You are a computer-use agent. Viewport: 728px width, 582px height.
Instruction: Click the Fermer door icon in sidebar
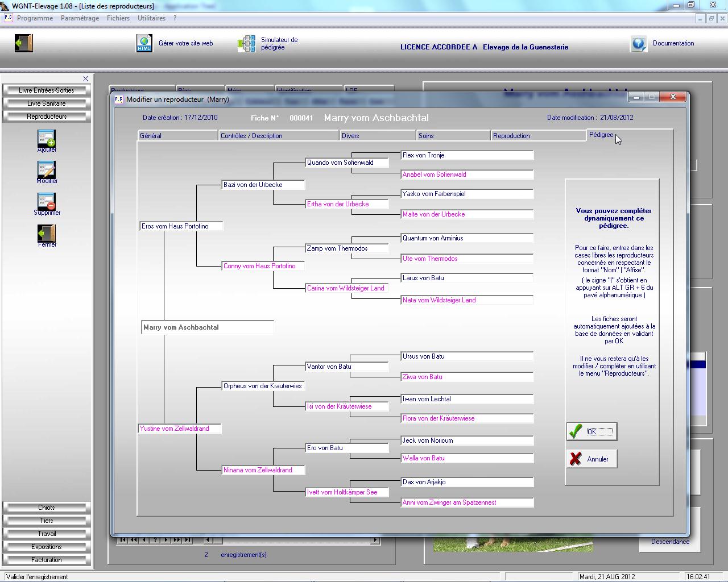click(47, 233)
